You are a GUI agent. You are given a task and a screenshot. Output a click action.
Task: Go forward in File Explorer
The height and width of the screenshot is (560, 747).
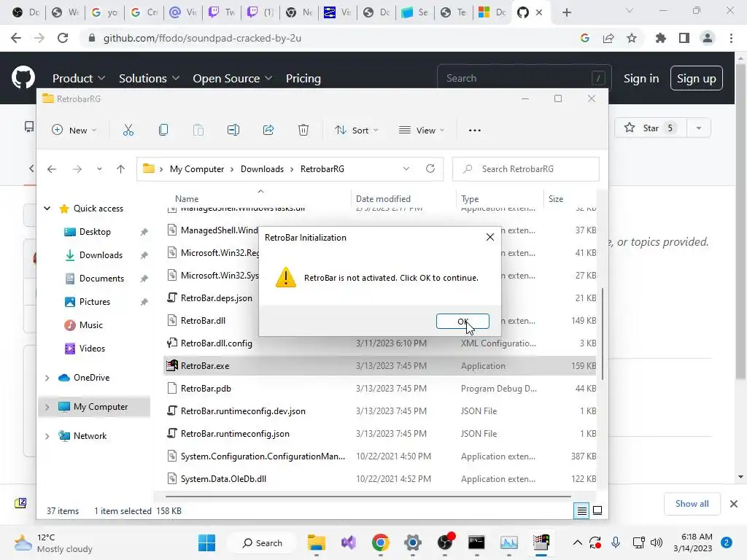coord(77,169)
